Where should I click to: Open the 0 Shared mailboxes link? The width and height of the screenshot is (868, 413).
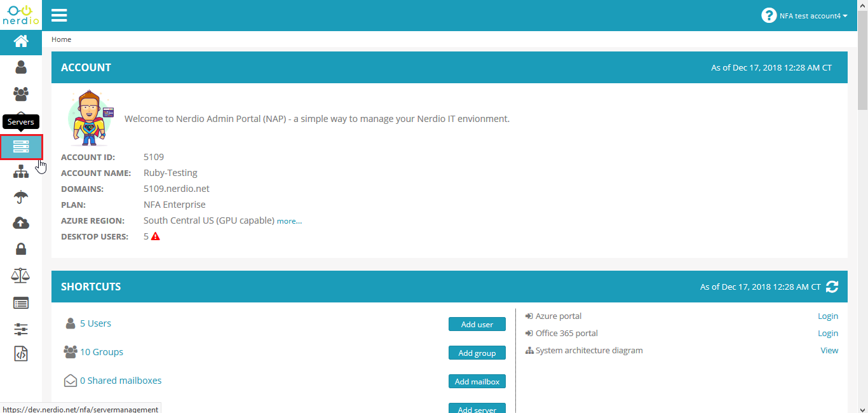(121, 381)
